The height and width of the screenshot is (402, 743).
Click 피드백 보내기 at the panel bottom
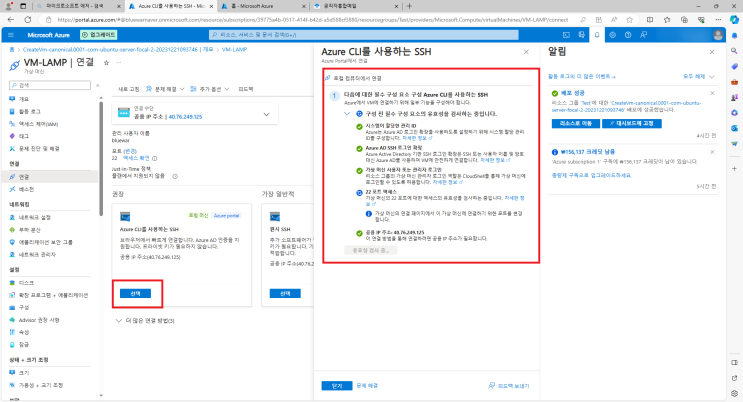click(509, 386)
